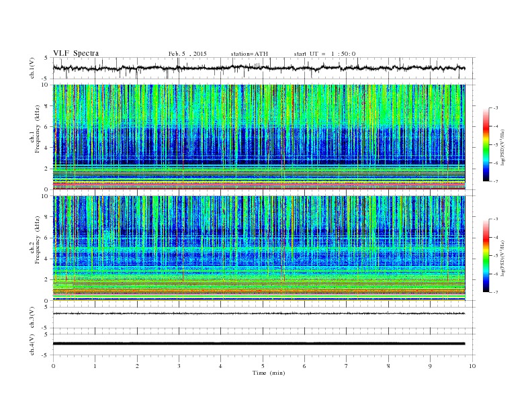Screen dimensions: 532x411
Task: Click the 'start UT = 1 : 50: 0' text
Action: 324,54
